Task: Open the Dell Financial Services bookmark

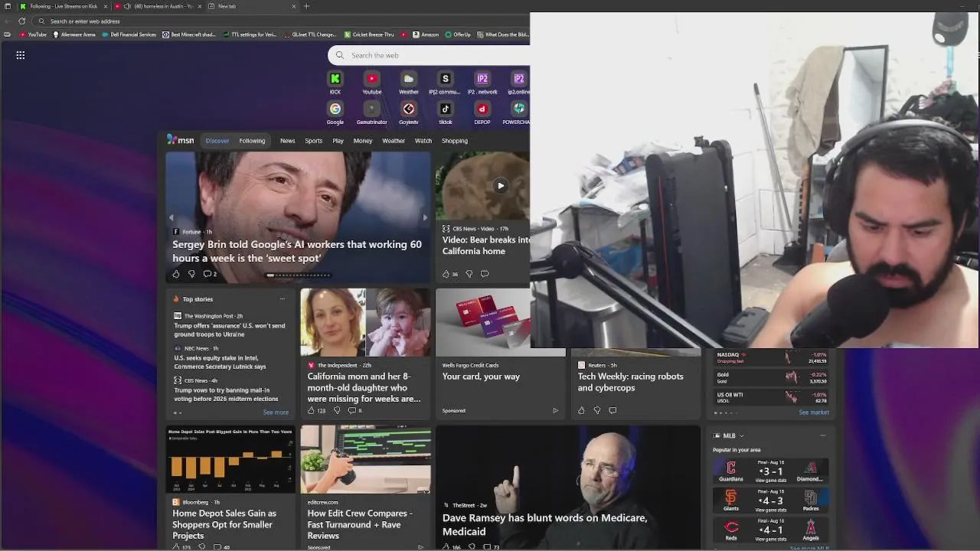Action: (x=129, y=34)
